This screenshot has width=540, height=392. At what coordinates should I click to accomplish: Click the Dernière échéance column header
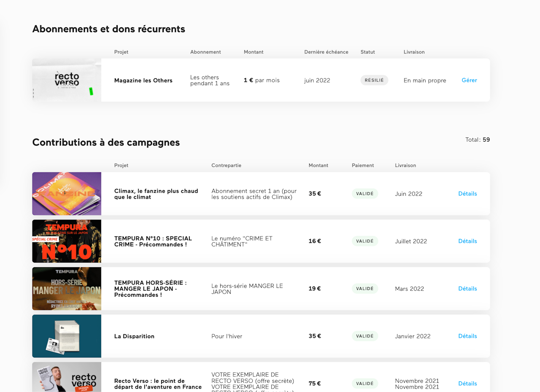(326, 52)
